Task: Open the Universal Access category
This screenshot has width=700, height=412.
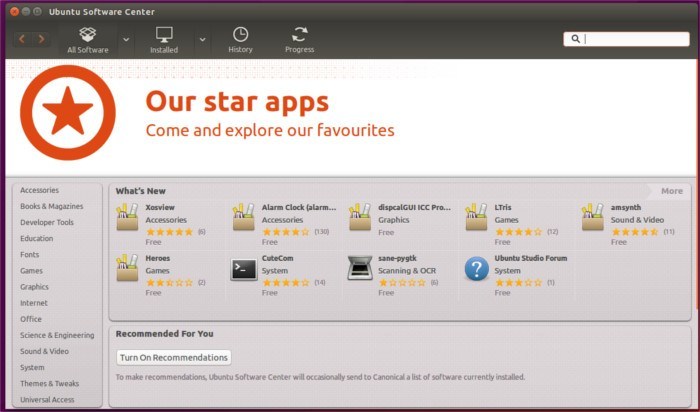Action: [x=47, y=400]
